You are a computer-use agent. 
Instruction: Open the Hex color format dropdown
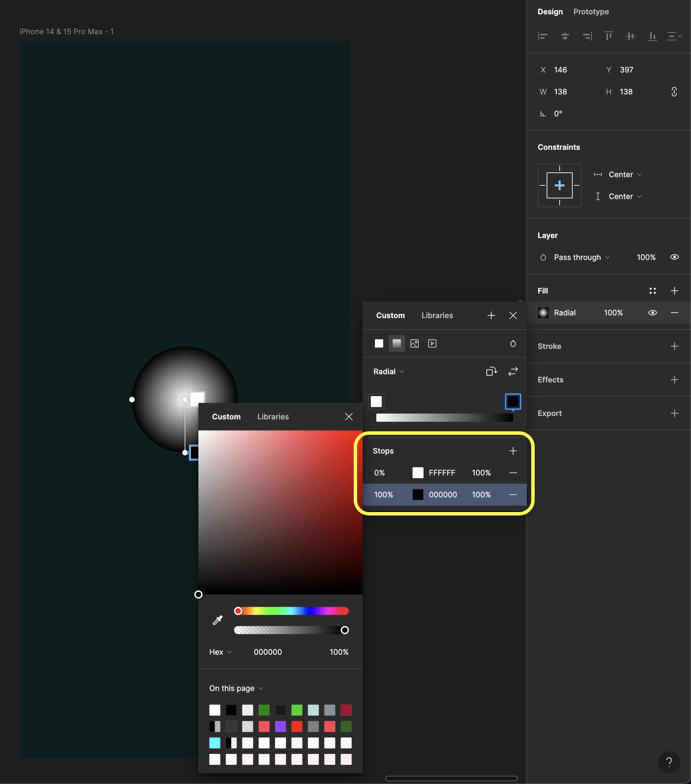220,652
